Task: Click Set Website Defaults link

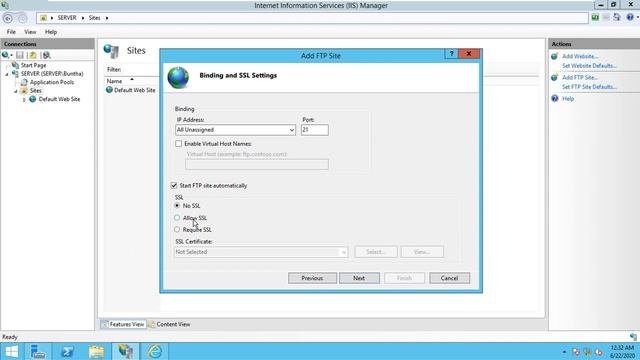Action: click(x=589, y=66)
